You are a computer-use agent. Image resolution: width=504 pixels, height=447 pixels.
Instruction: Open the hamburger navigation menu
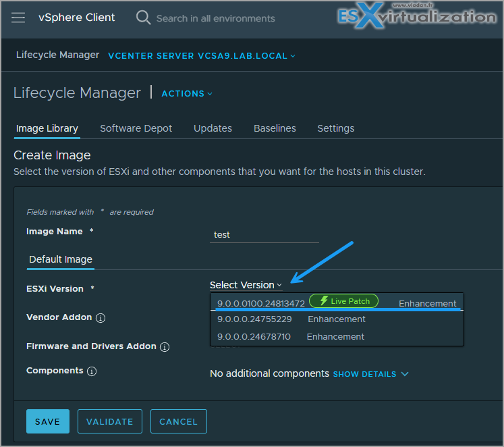coord(18,18)
